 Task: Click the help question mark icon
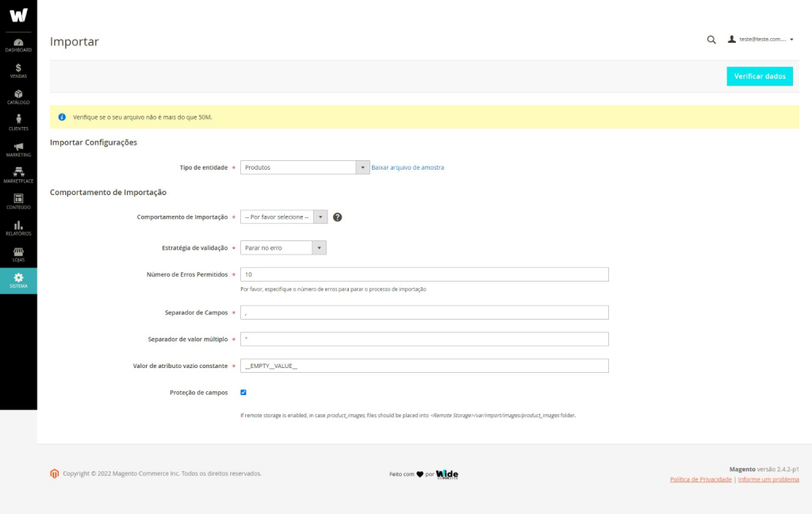coord(337,217)
